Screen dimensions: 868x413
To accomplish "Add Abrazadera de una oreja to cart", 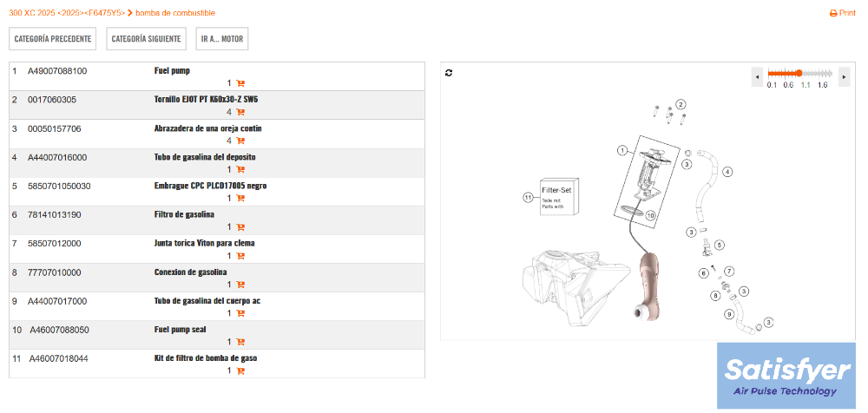I will click(240, 141).
